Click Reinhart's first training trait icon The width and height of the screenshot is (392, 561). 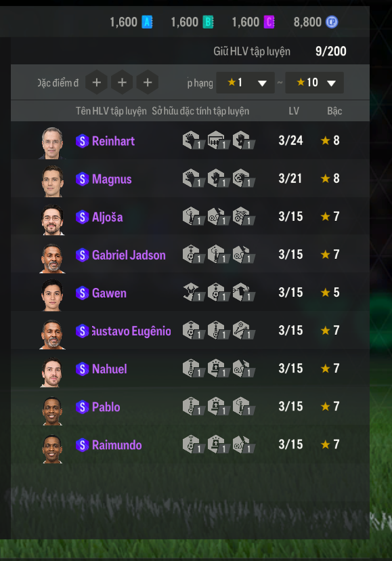(x=193, y=140)
